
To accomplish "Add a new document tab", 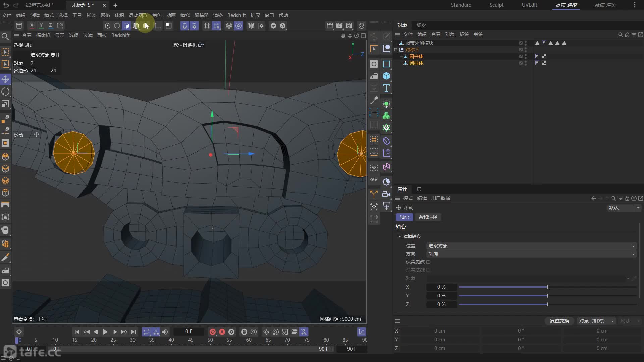I will [x=115, y=5].
